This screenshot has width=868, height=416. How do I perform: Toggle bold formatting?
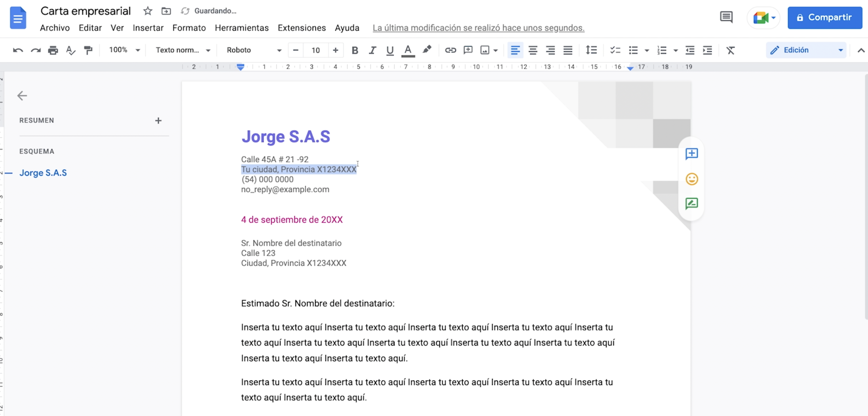[355, 50]
